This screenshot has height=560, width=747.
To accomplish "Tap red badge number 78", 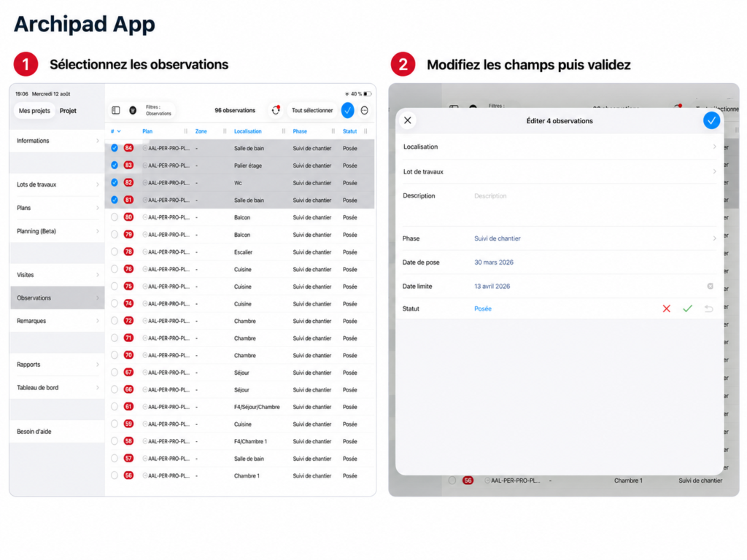I will tap(128, 252).
